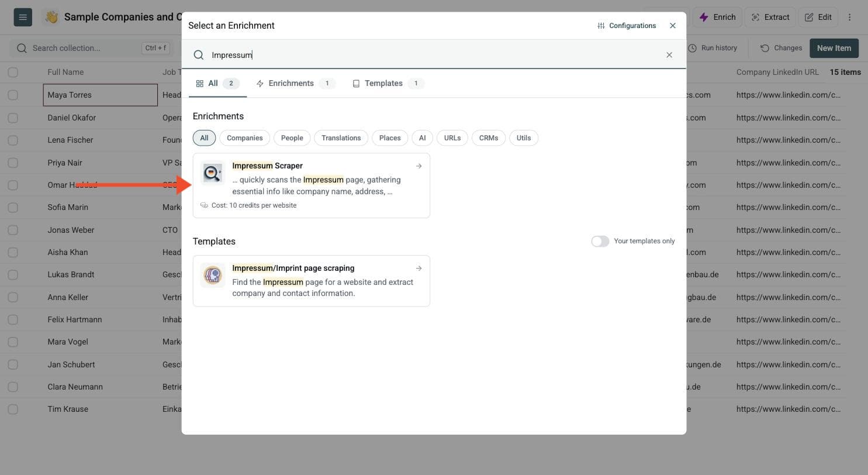
Task: Filter enrichments by Companies
Action: coord(244,138)
